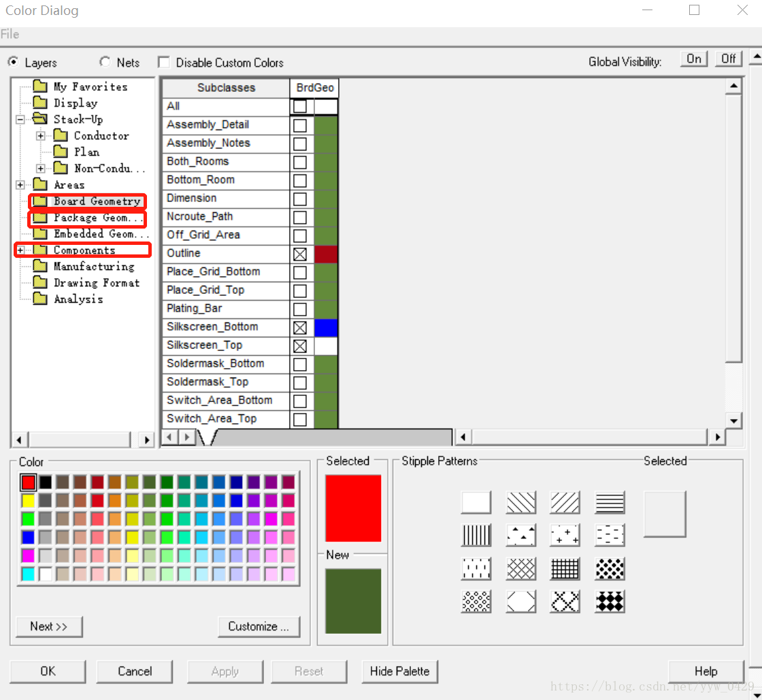Viewport: 762px width, 700px height.
Task: Select the Drawing Format folder icon
Action: 40,283
